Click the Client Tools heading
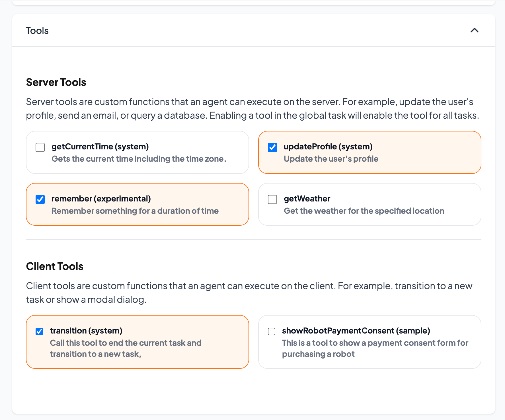Screen dimensions: 505x420 [x=55, y=266]
